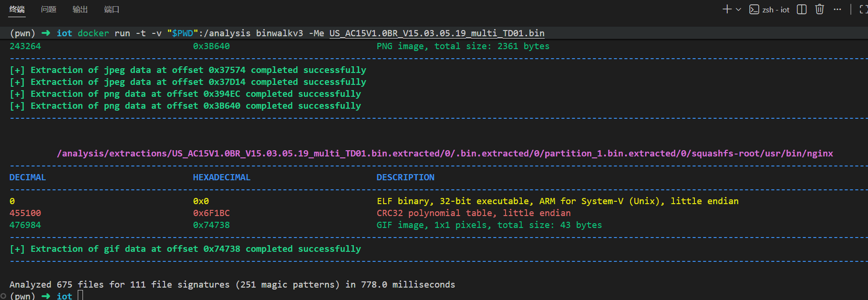Open the 问题 tab
The image size is (868, 300).
point(49,9)
